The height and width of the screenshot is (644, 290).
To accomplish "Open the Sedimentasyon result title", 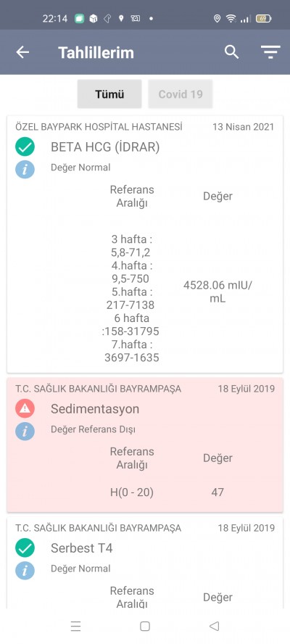I will point(95,408).
